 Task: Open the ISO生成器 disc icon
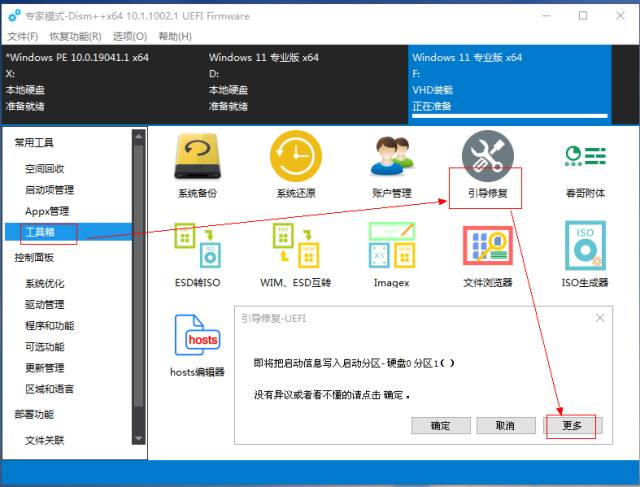[x=585, y=245]
